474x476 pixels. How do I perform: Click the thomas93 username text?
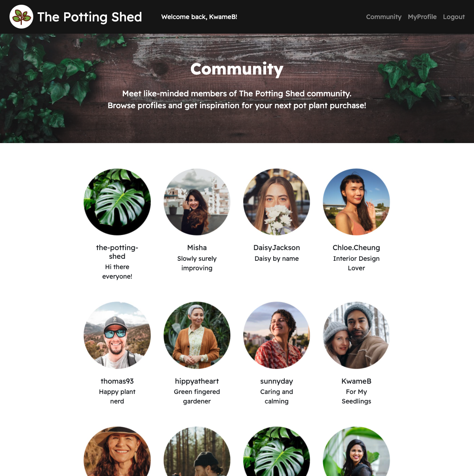pos(117,381)
